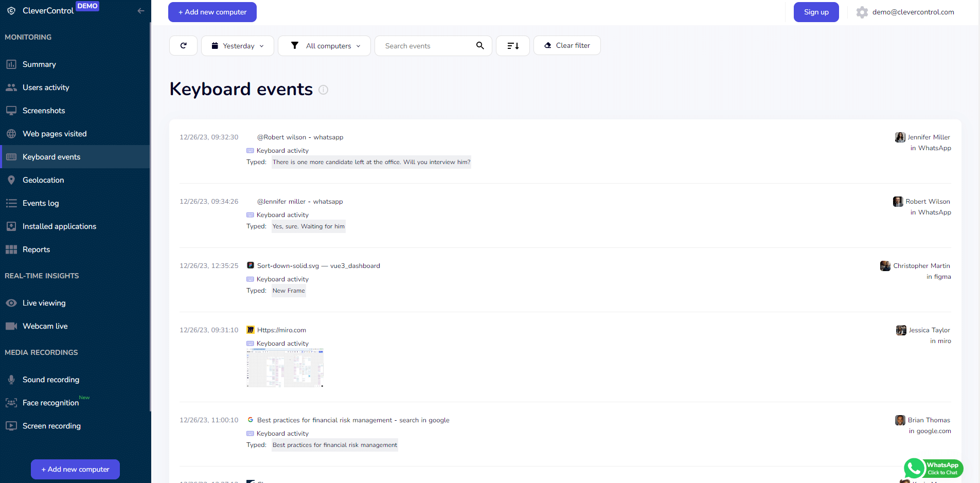980x483 pixels.
Task: Toggle the sort order icon button
Action: pos(513,46)
